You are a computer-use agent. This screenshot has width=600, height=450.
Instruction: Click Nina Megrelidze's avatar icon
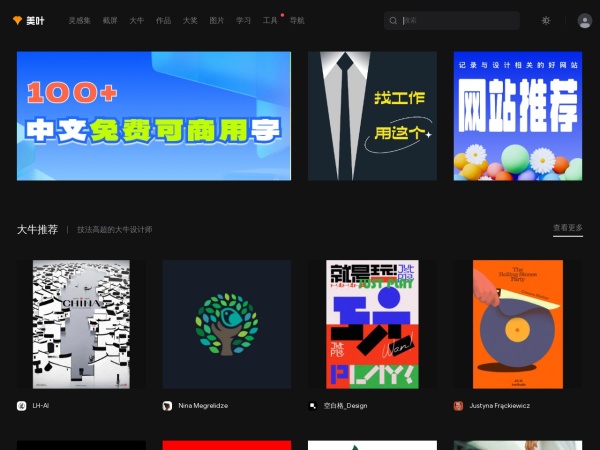click(x=167, y=406)
